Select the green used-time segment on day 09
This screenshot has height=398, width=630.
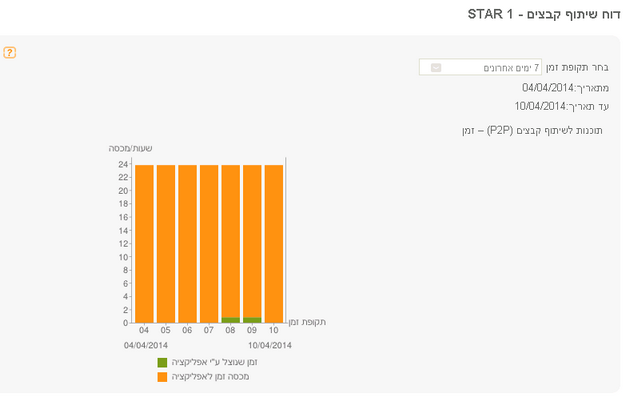point(252,320)
